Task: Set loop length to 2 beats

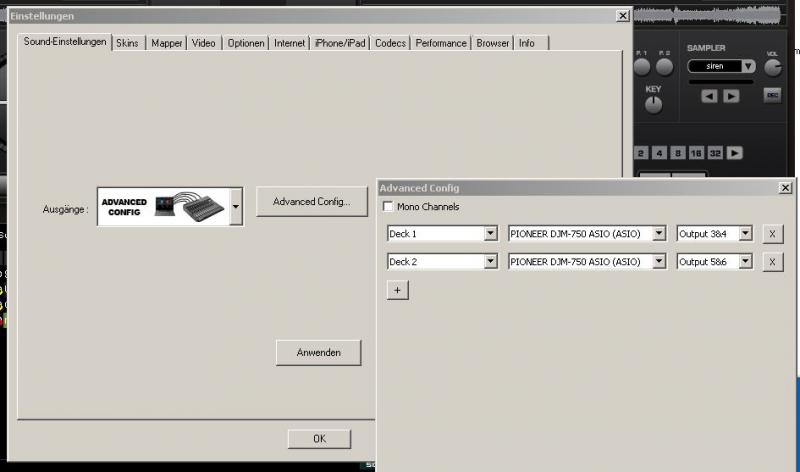Action: [x=641, y=153]
